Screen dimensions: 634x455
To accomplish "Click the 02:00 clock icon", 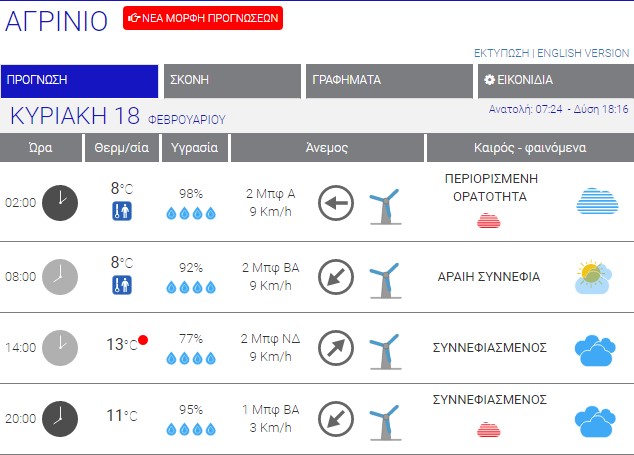I will click(x=60, y=202).
